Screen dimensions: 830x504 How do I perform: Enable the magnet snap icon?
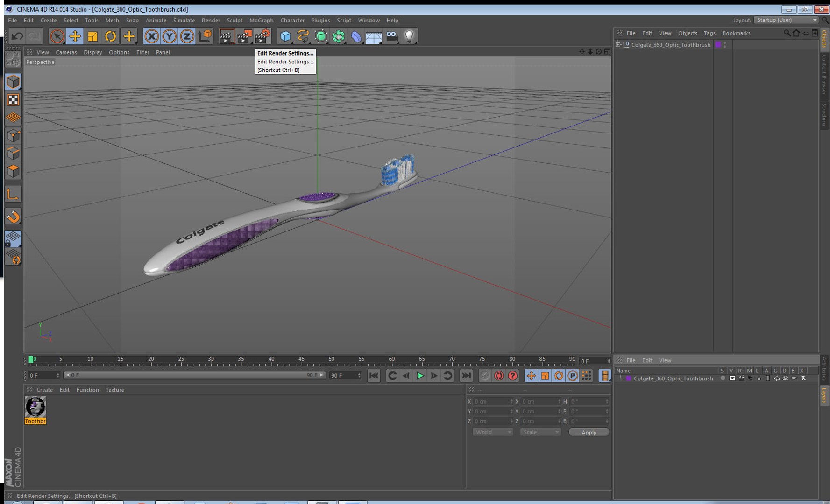click(x=13, y=217)
